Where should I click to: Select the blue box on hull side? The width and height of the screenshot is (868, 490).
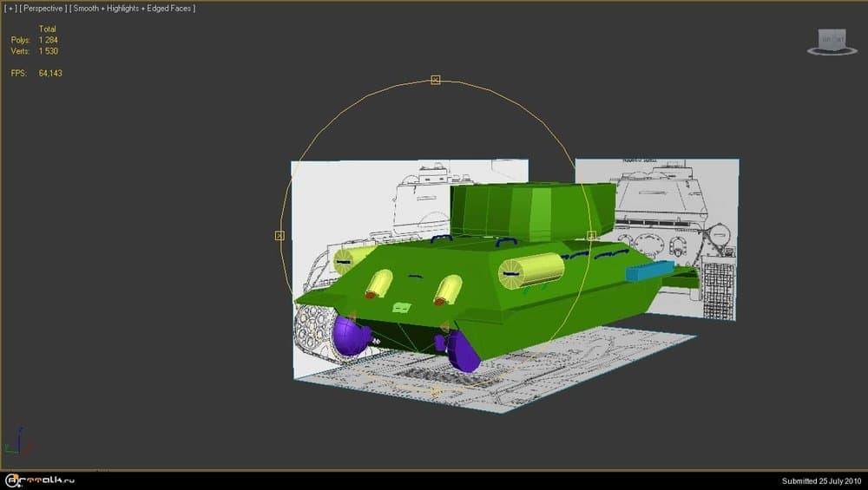tap(649, 271)
